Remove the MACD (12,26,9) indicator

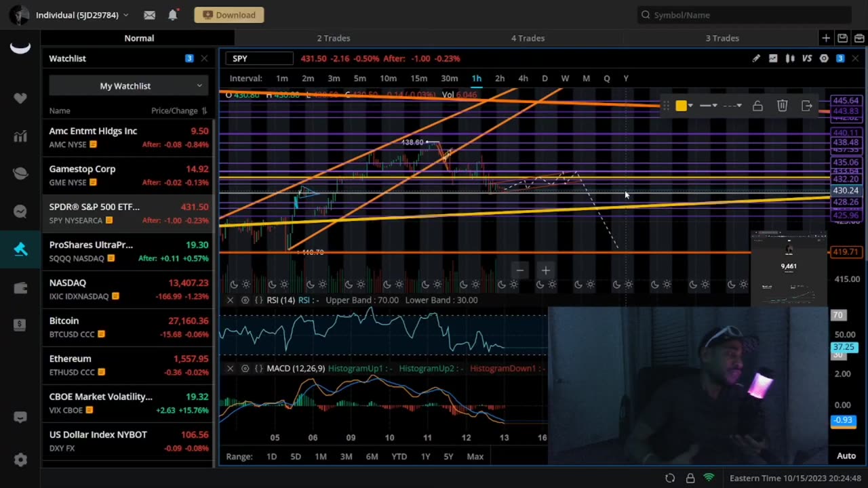point(230,368)
